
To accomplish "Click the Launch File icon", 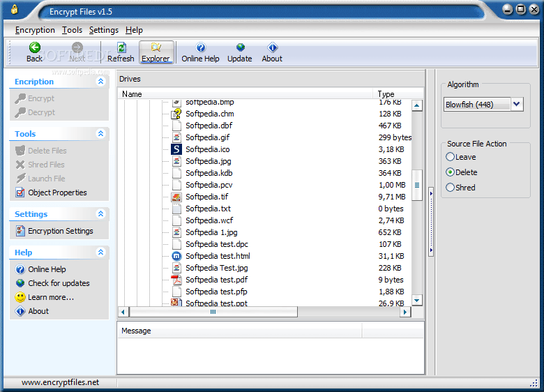I will [x=21, y=179].
